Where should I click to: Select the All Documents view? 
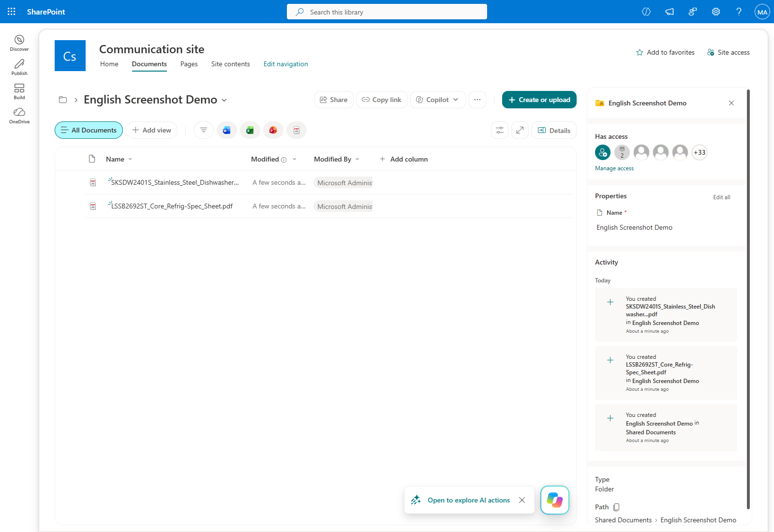click(89, 130)
